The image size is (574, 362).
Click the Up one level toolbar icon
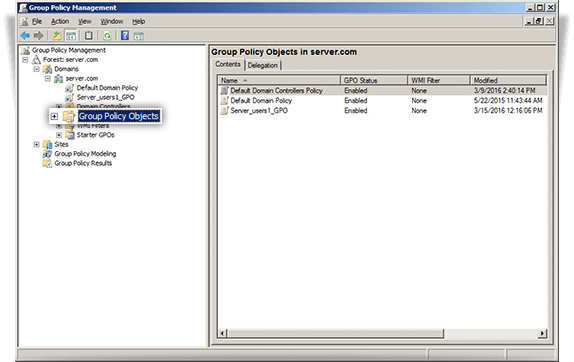tap(57, 36)
